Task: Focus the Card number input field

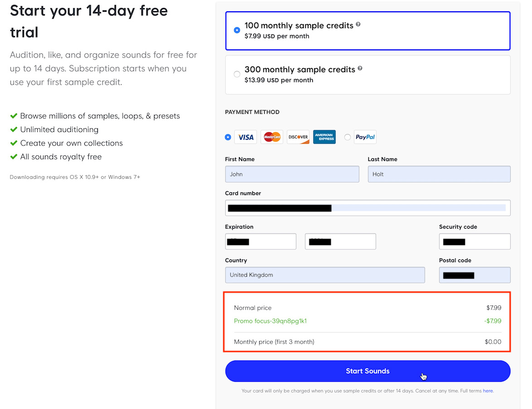Action: pos(368,208)
